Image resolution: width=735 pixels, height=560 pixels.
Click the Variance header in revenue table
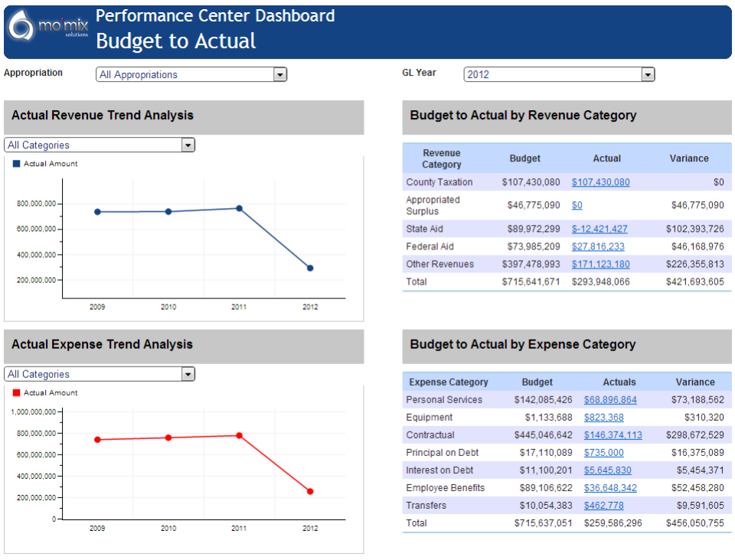(689, 158)
